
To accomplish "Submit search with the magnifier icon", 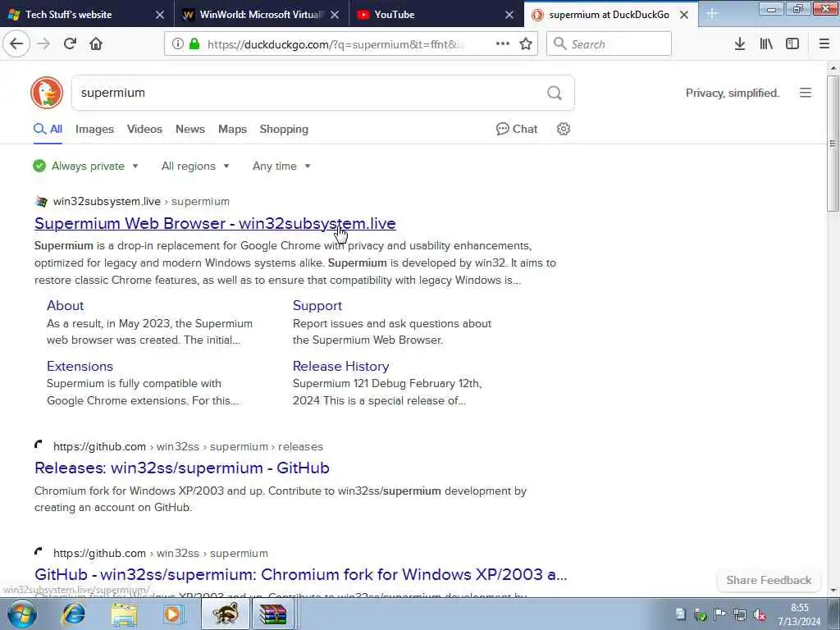I will (555, 94).
